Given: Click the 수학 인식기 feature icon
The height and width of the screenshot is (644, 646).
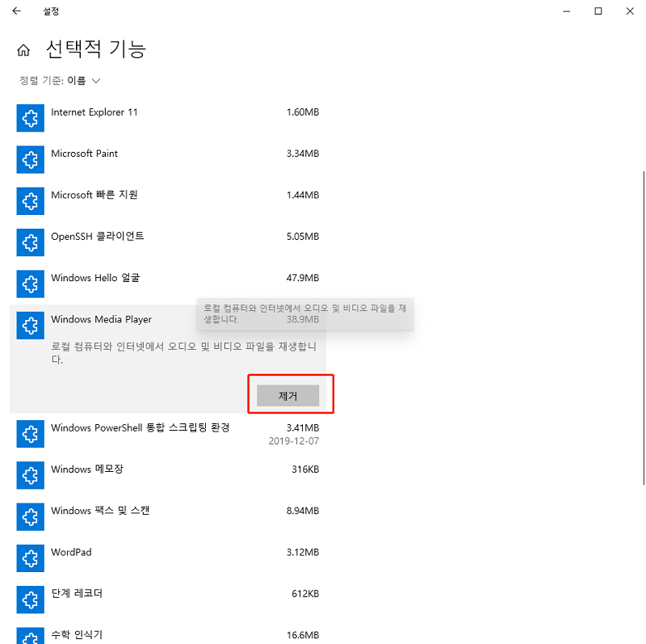Looking at the screenshot, I should click(x=31, y=636).
